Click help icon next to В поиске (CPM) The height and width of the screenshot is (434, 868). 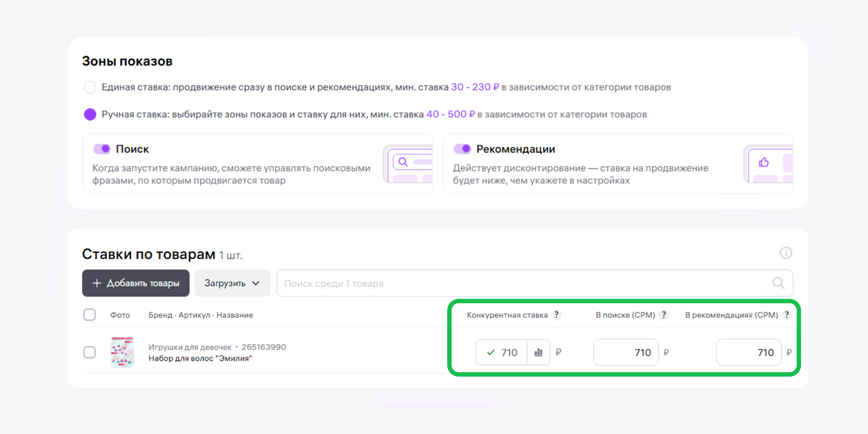tap(664, 315)
